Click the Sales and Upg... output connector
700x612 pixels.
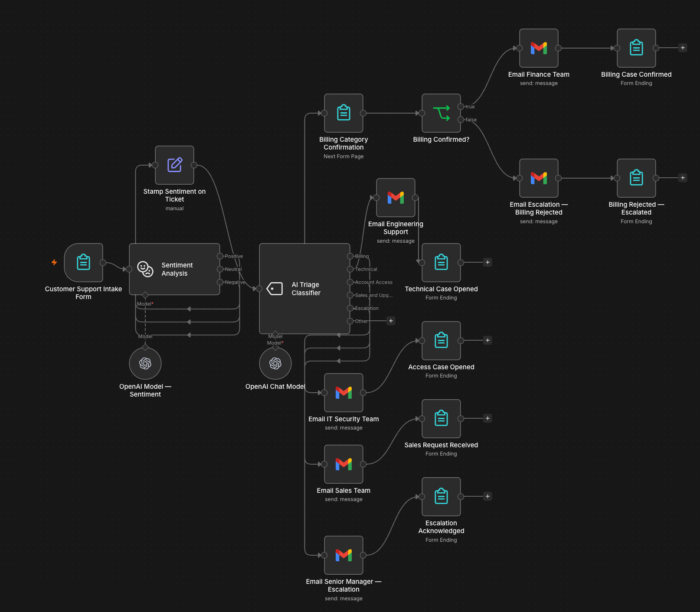[x=350, y=295]
